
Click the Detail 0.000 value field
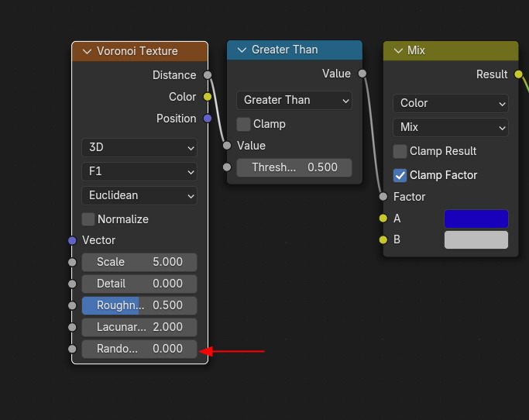point(139,284)
